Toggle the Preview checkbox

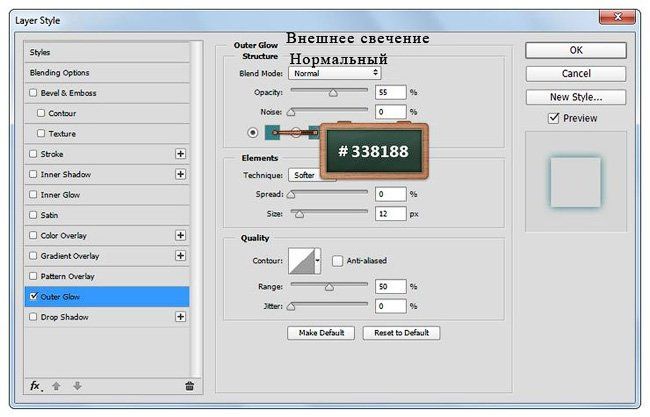point(553,118)
